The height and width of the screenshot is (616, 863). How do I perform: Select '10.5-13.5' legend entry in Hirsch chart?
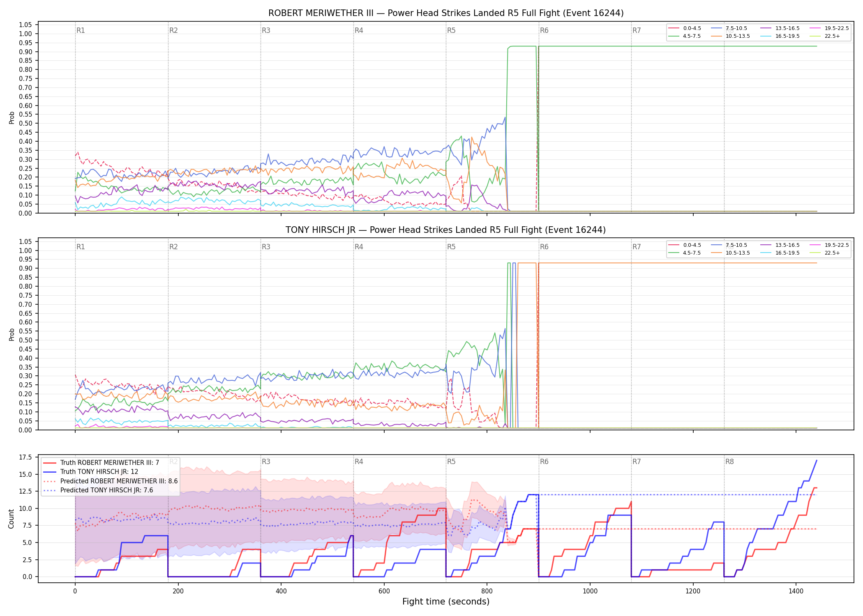[730, 253]
